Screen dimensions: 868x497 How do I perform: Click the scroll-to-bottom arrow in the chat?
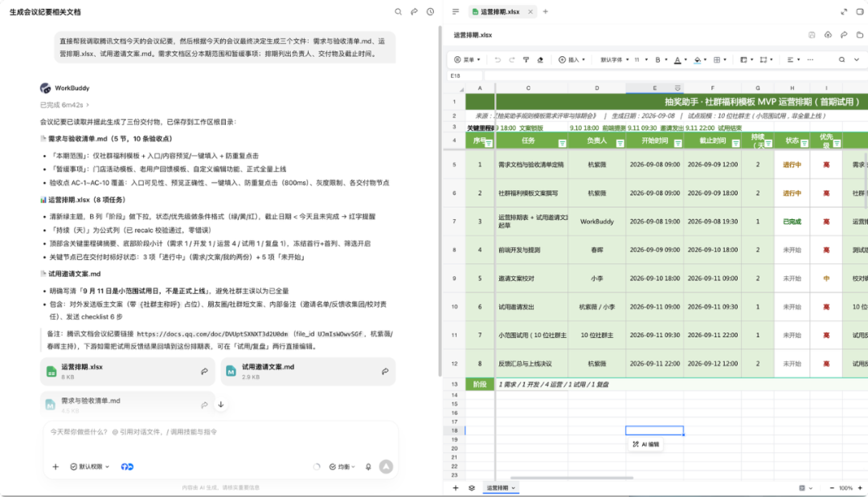(221, 405)
